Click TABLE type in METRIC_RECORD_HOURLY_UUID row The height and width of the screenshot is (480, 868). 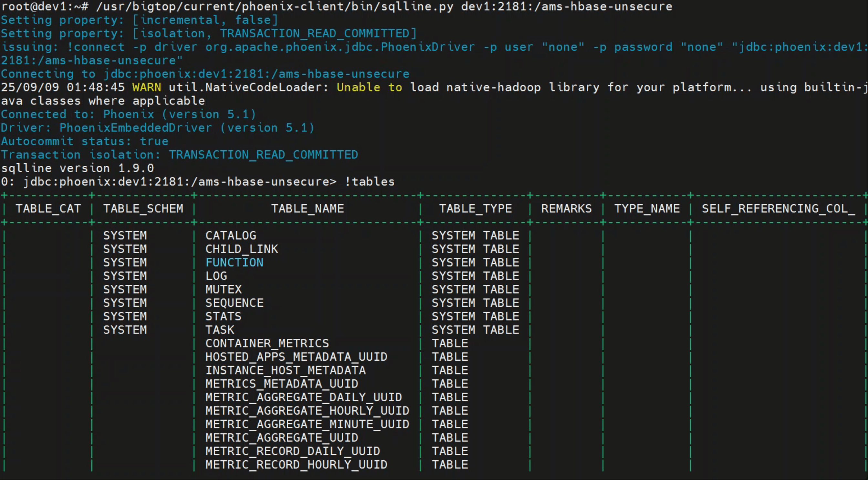coord(450,465)
